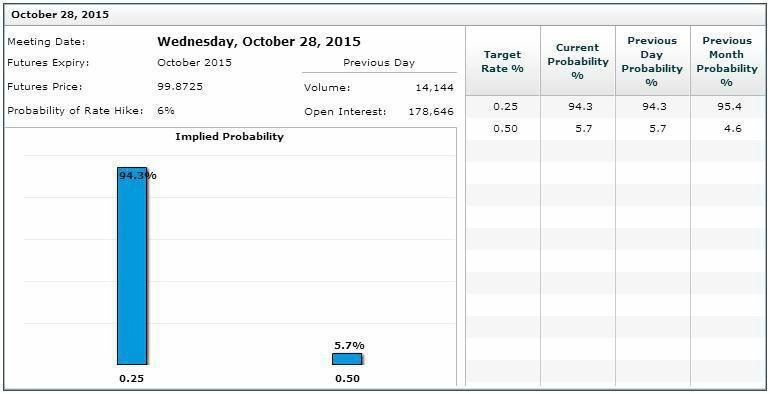Viewport: 770px width, 394px height.
Task: Click the Previous Month Probability % header
Action: 727,61
